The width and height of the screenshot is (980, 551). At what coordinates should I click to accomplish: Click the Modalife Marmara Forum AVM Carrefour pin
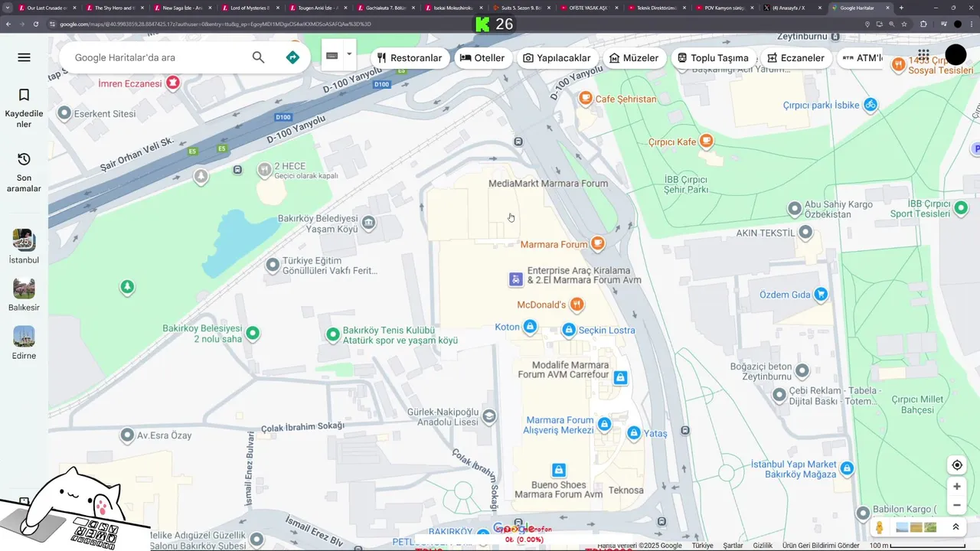(621, 377)
